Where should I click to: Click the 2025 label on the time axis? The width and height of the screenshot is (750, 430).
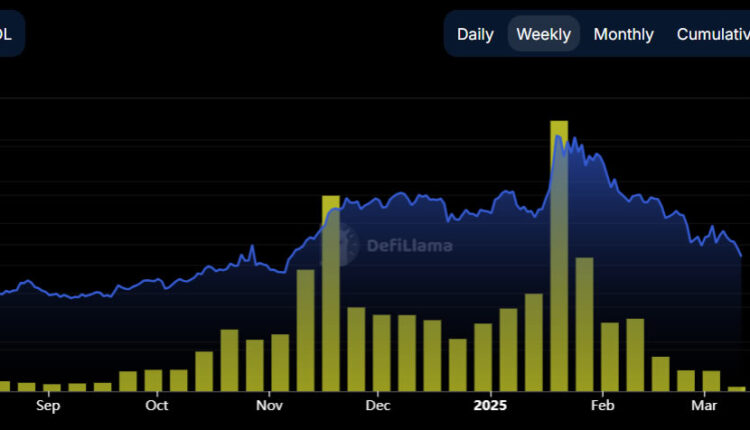coord(490,406)
